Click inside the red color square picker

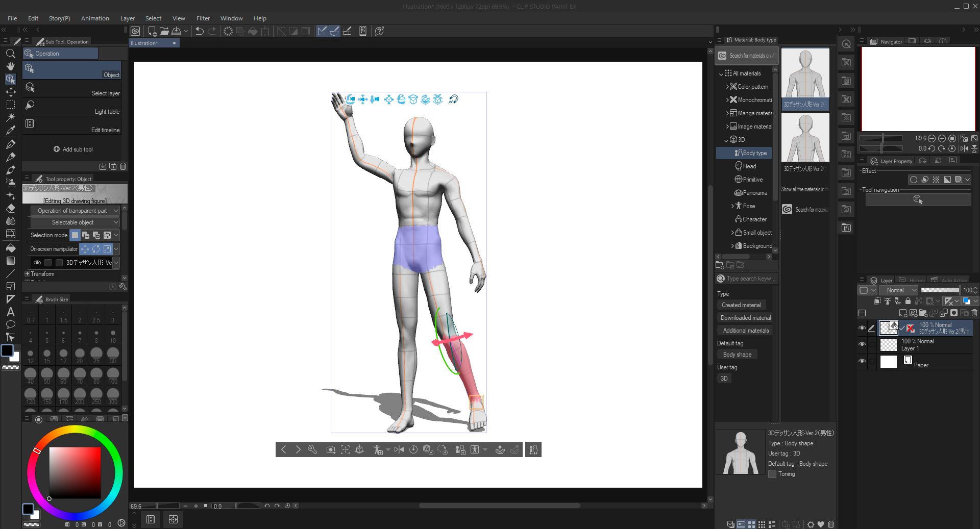point(75,472)
